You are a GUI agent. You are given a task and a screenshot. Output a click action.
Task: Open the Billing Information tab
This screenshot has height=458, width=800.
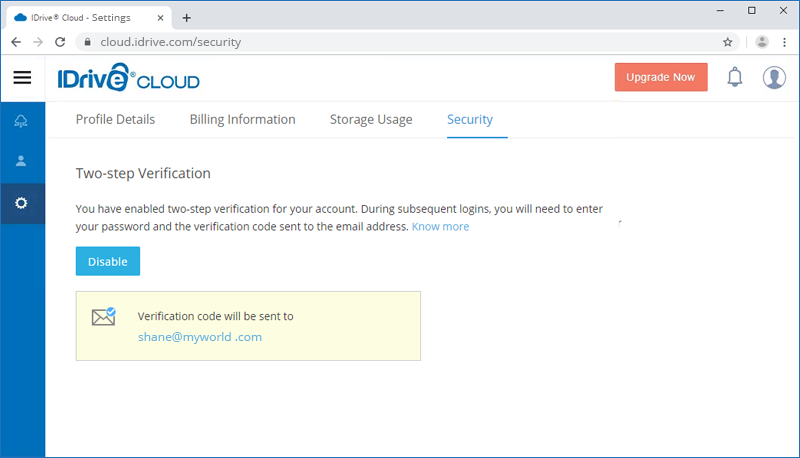click(242, 119)
